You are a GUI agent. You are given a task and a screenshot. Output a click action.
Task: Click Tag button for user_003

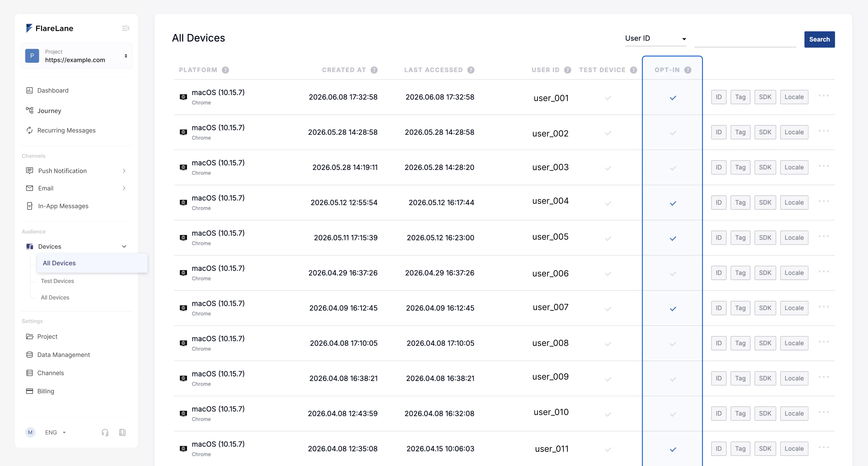pos(740,168)
